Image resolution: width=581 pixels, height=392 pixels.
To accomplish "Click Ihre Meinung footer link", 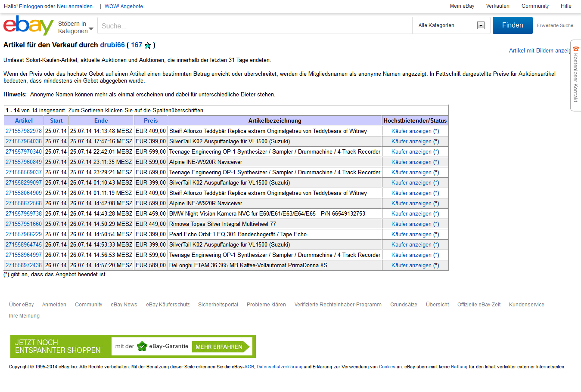I will click(24, 316).
